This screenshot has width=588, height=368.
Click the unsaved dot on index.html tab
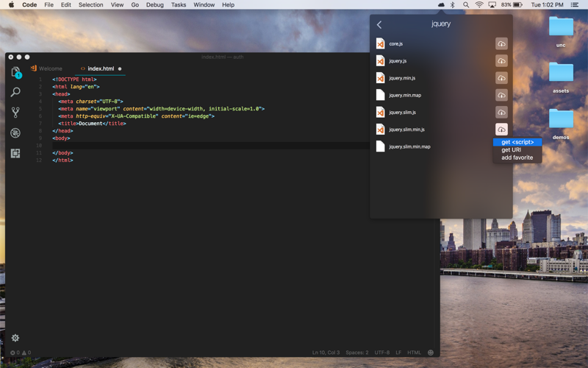(120, 68)
